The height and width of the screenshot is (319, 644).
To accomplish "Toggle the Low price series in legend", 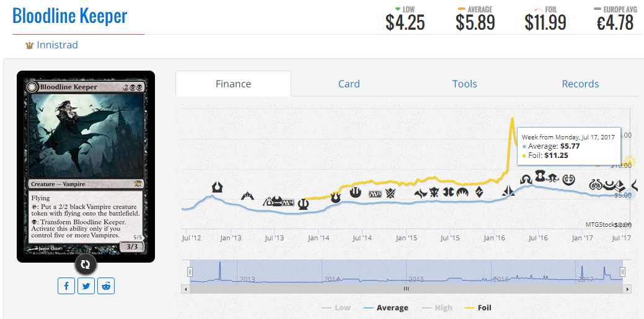I will pos(336,307).
